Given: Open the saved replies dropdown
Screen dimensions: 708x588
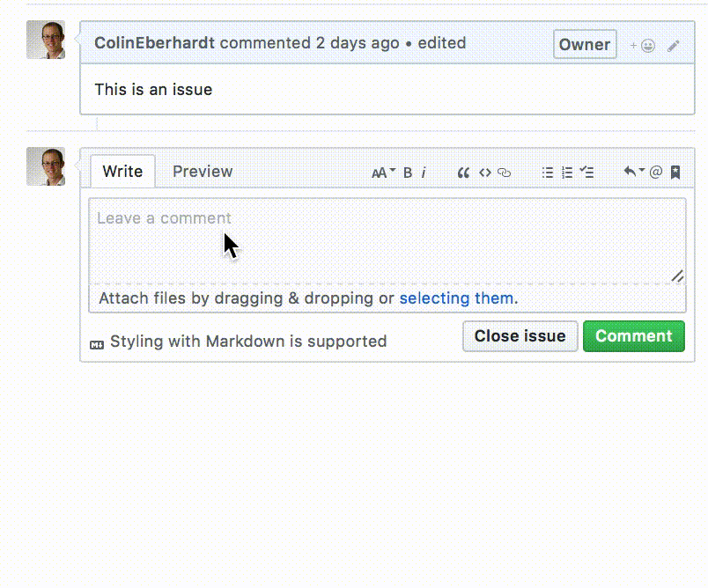Looking at the screenshot, I should click(633, 172).
